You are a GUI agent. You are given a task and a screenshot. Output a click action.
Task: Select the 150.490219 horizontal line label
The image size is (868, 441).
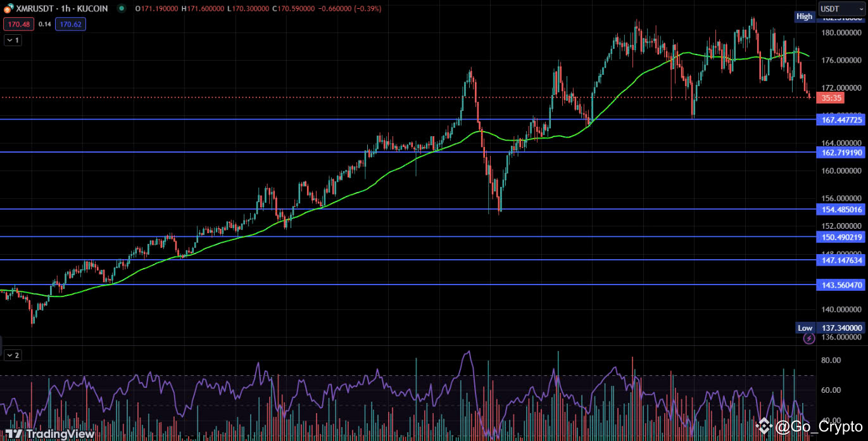(x=841, y=237)
